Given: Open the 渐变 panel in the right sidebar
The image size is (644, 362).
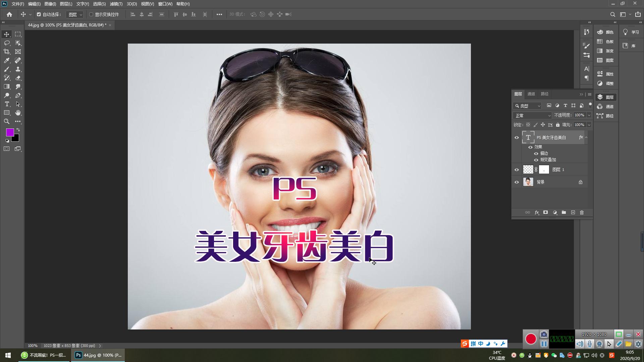Looking at the screenshot, I should click(x=606, y=51).
